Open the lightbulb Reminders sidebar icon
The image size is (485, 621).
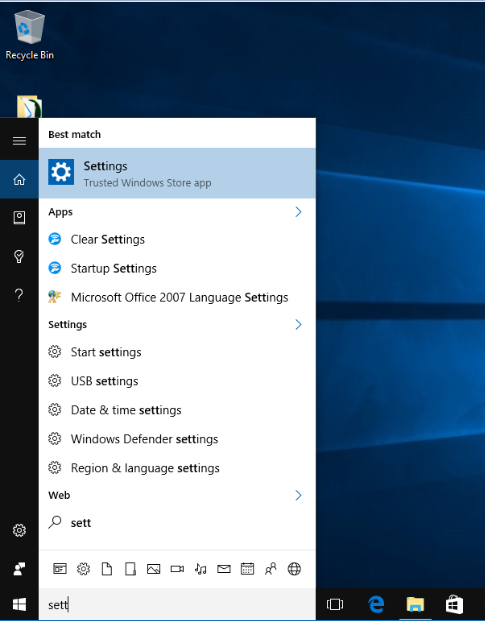(19, 256)
